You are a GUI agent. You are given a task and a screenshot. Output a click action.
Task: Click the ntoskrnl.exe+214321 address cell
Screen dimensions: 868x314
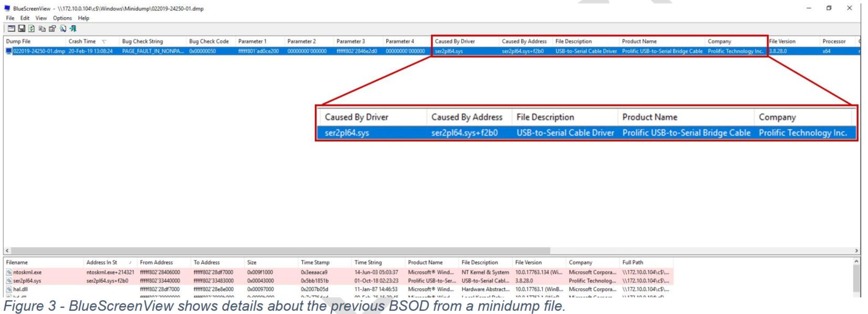click(110, 273)
